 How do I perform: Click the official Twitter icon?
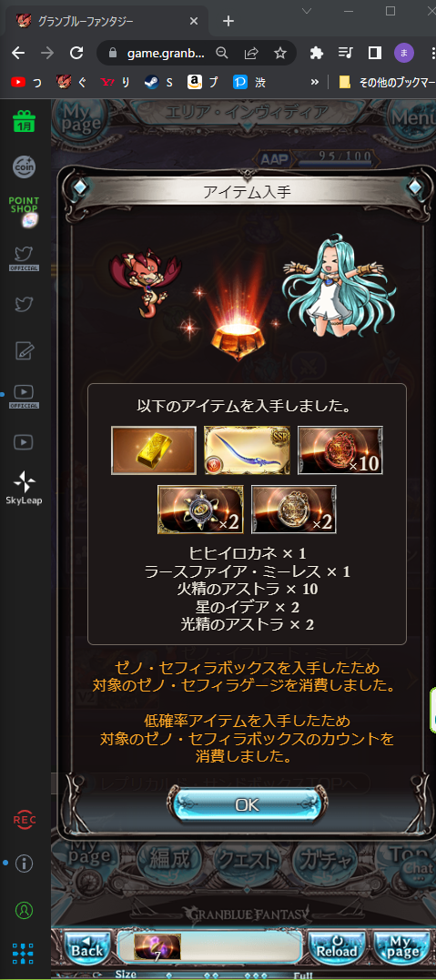click(x=24, y=258)
